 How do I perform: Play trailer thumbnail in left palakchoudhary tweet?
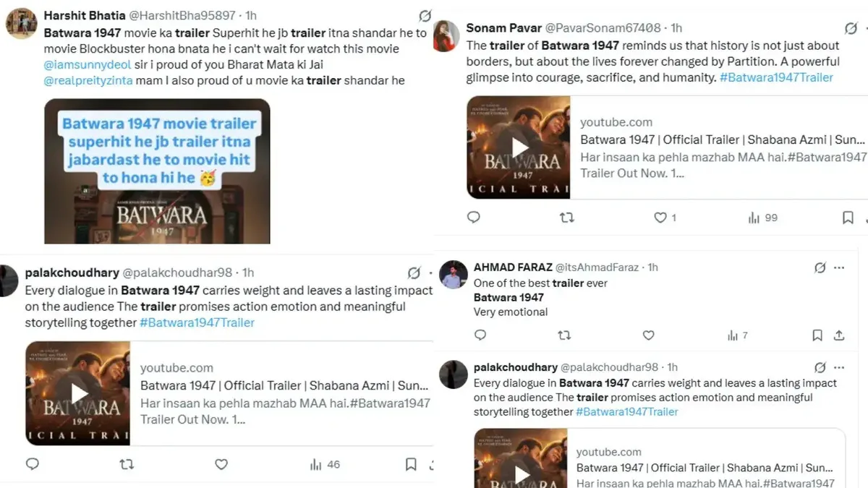78,393
